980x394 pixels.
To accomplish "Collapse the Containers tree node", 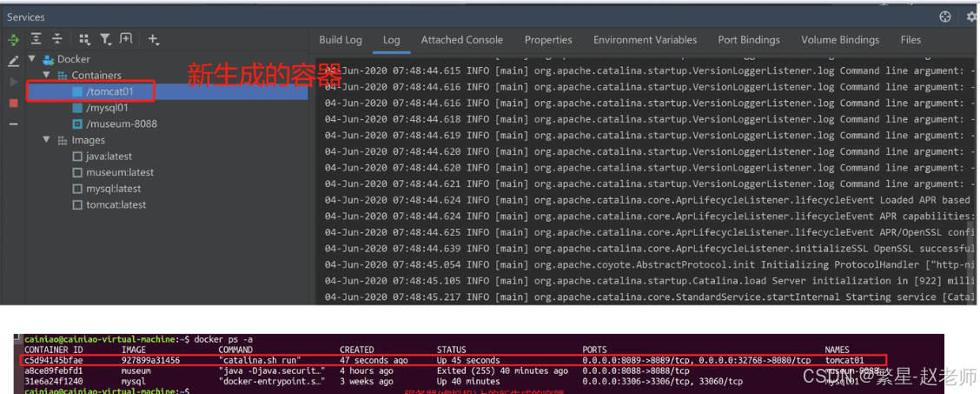I will click(x=46, y=75).
